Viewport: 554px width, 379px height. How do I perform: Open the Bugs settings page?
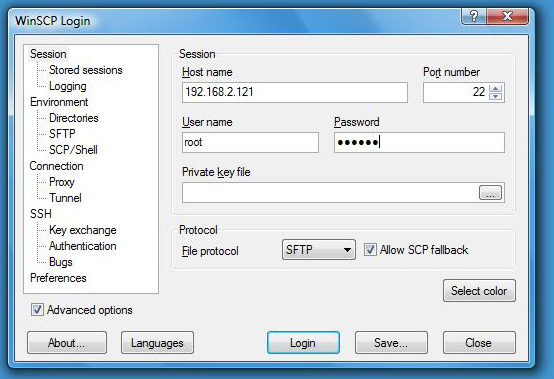[61, 262]
